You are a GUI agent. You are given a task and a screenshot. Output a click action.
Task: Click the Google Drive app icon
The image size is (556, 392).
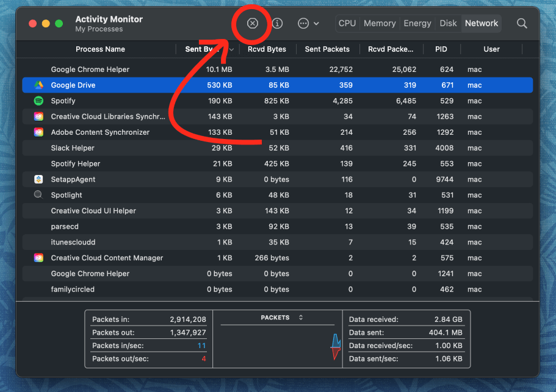click(38, 85)
